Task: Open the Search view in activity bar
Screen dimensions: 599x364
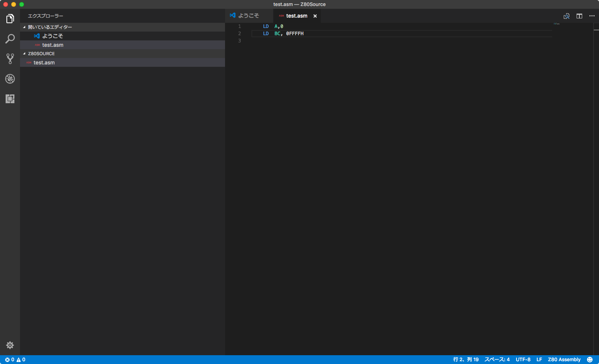Action: coord(10,38)
